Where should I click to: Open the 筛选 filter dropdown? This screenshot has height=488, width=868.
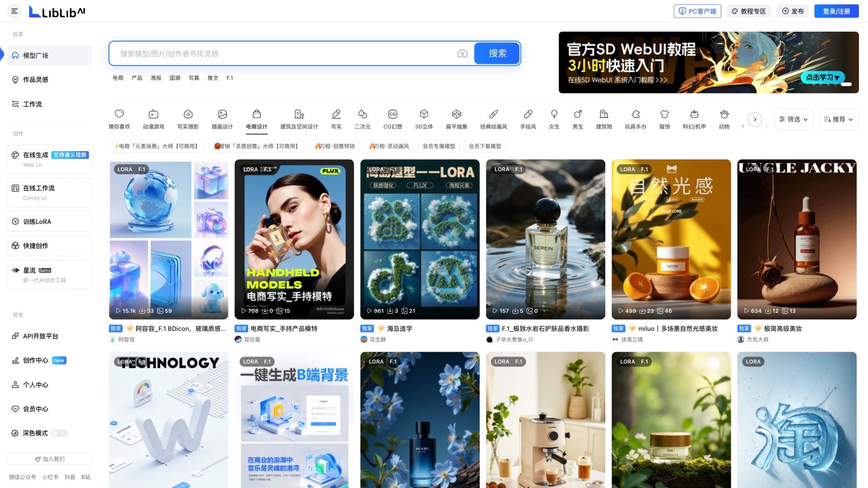pos(793,119)
